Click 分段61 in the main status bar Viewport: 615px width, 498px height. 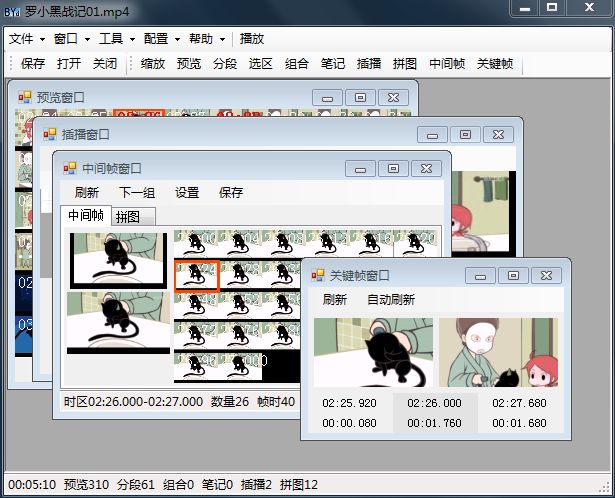pyautogui.click(x=136, y=485)
